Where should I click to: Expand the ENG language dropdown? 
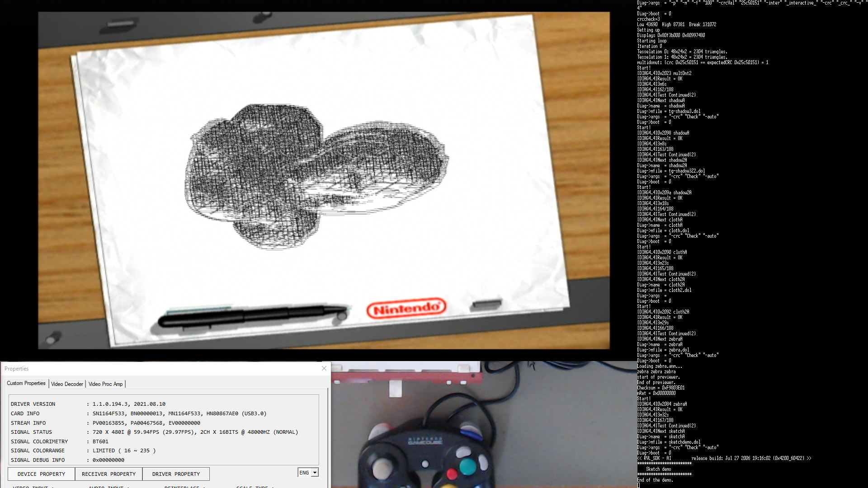[x=308, y=473]
